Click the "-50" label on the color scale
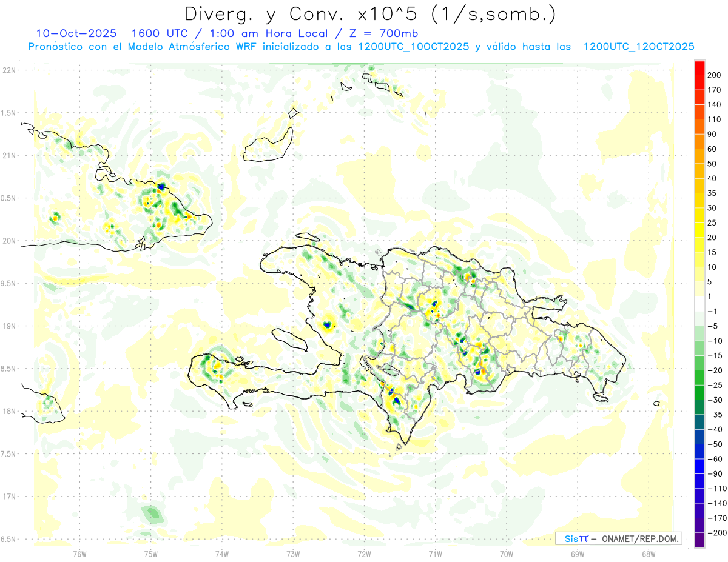This screenshot has width=728, height=562. [x=714, y=444]
